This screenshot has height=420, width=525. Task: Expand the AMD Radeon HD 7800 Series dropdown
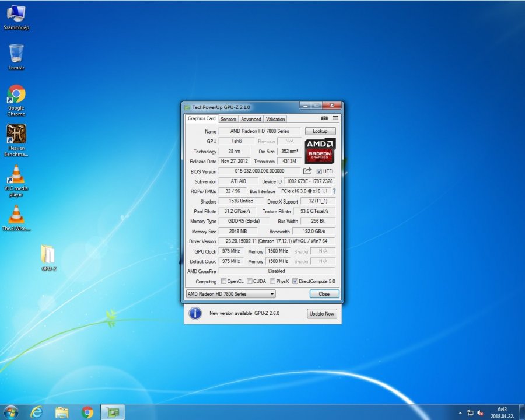click(x=230, y=294)
